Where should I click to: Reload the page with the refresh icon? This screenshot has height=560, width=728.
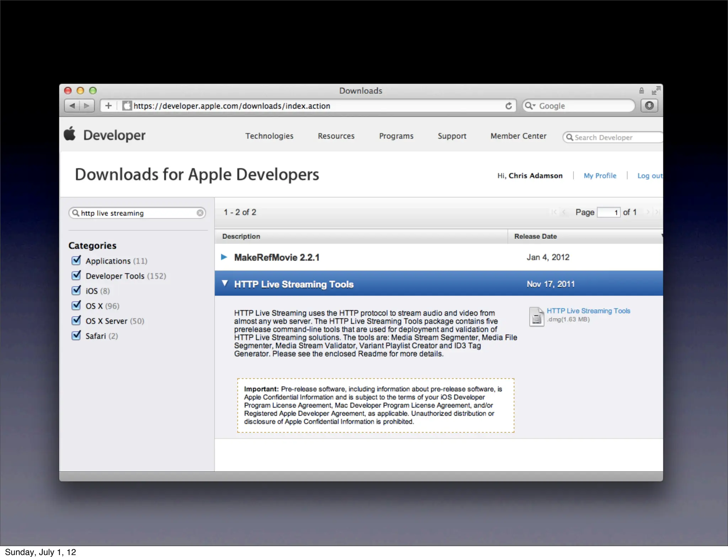point(509,106)
